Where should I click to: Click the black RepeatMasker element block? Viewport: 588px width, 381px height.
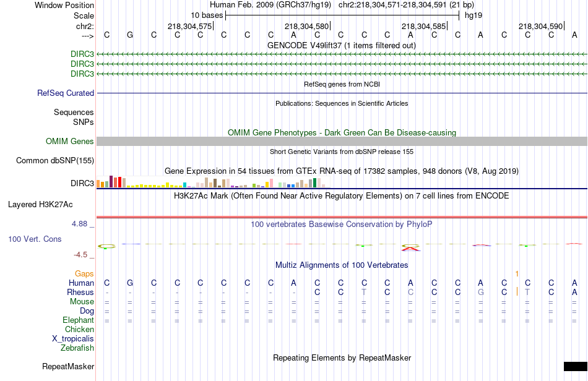(x=576, y=366)
